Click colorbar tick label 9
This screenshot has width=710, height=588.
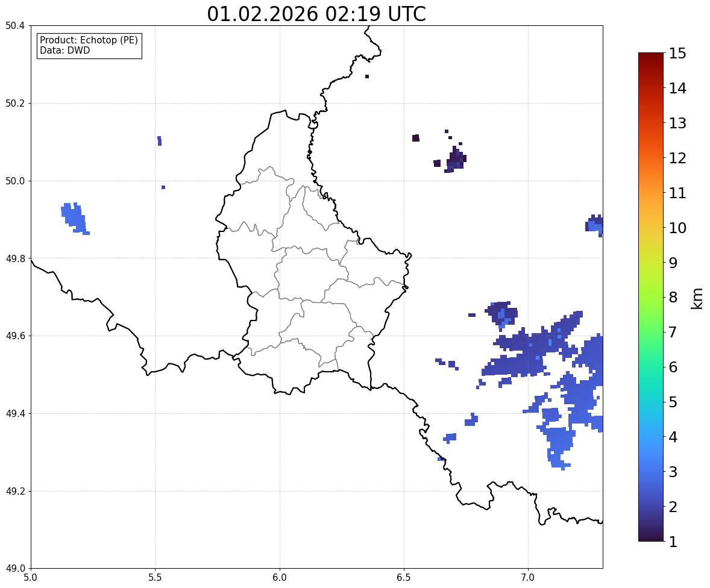tap(673, 263)
